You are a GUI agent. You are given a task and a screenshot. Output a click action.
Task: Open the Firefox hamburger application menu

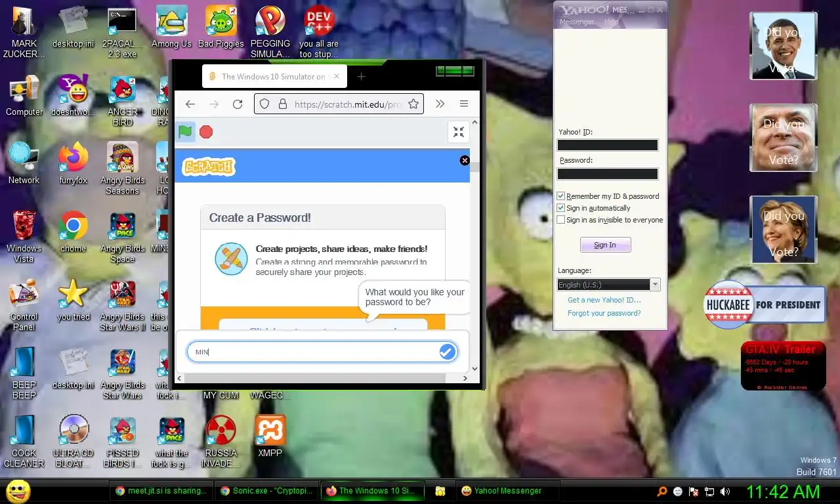click(463, 104)
